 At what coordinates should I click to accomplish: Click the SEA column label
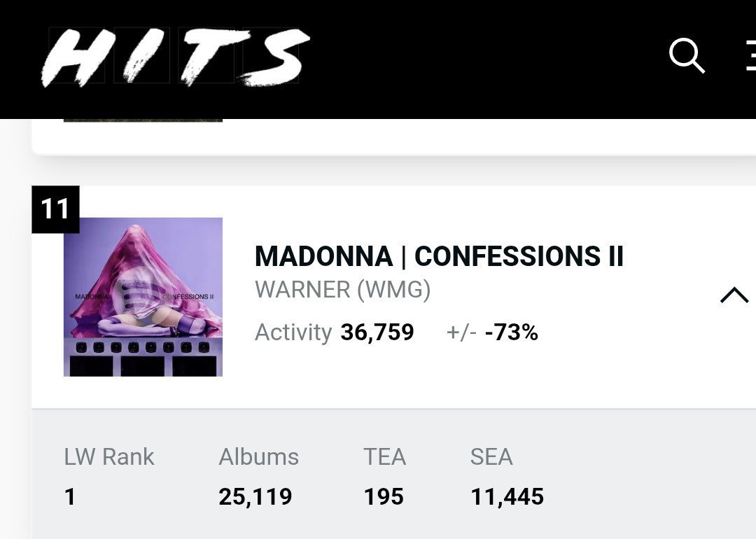(492, 456)
